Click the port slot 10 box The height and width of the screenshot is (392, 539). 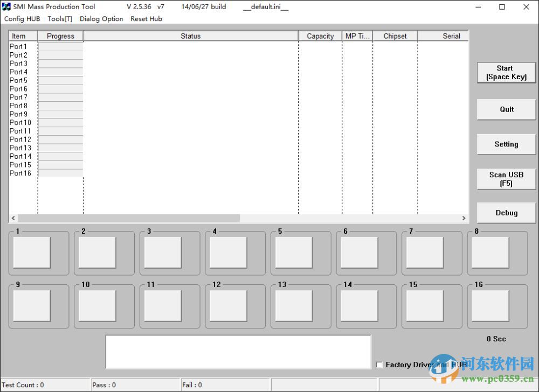point(97,306)
